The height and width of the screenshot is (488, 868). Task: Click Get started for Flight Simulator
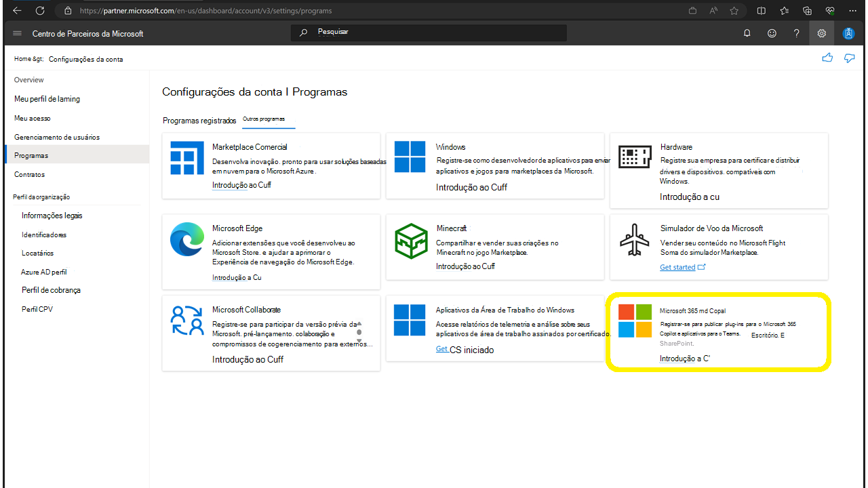coord(682,267)
